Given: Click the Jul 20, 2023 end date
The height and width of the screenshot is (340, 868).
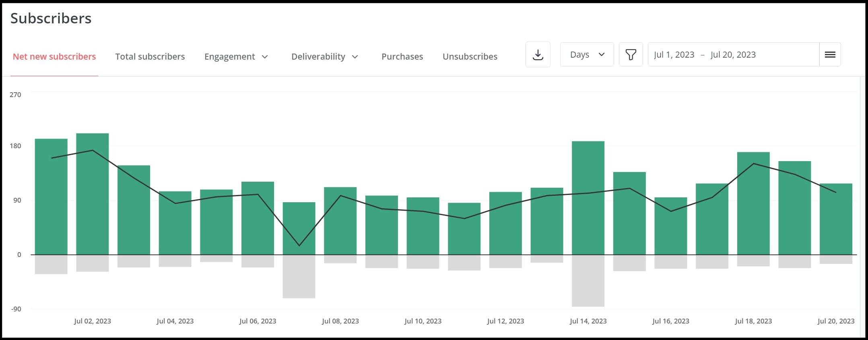Looking at the screenshot, I should pos(733,55).
